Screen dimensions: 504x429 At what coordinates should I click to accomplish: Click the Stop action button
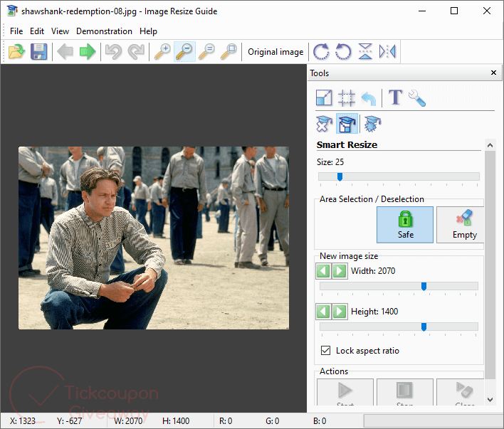405,393
